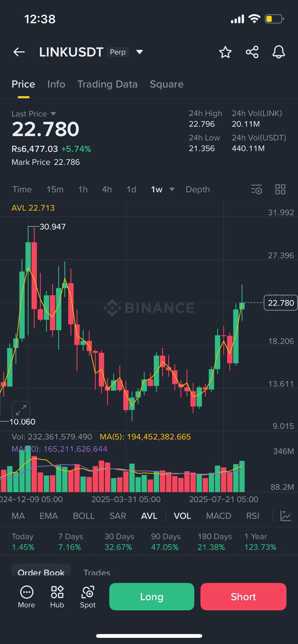Screen dimensions: 298x644
Task: Switch to the Price tab
Action: (23, 84)
